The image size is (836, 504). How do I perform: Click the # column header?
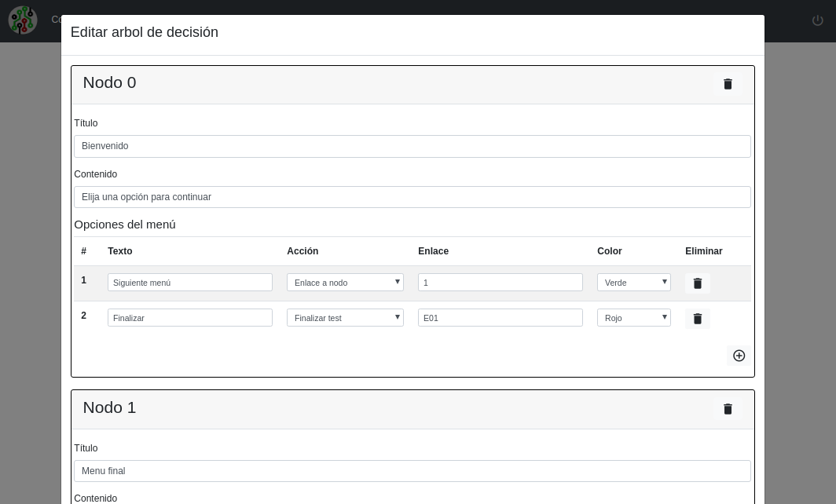click(x=84, y=251)
